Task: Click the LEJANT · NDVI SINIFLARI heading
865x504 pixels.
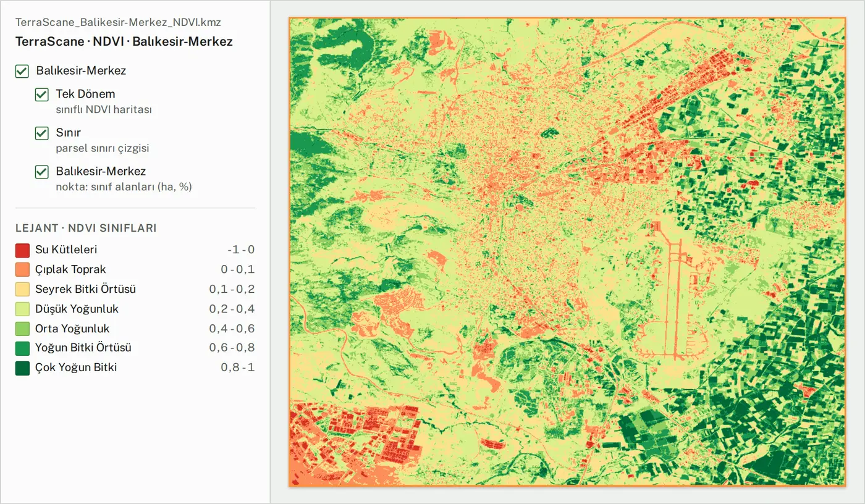Action: [x=86, y=229]
